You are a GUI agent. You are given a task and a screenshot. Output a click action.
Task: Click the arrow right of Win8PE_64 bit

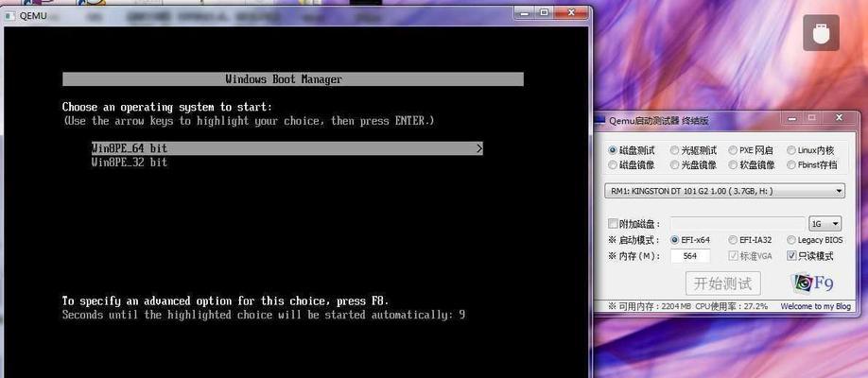(479, 148)
